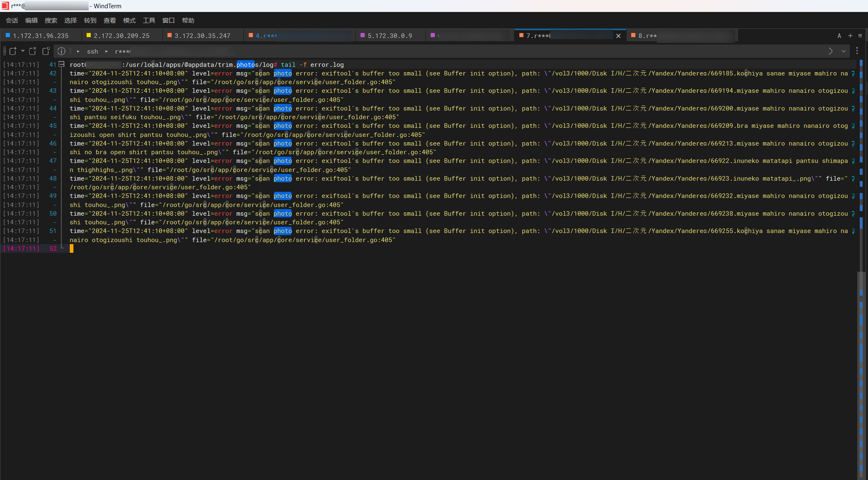
Task: Click 'error.log' in the command line
Action: (x=327, y=65)
